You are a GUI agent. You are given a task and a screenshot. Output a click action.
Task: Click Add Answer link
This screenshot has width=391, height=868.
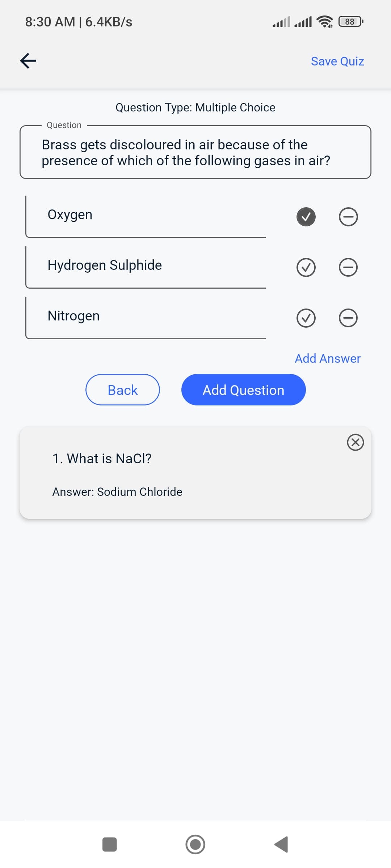pos(327,358)
